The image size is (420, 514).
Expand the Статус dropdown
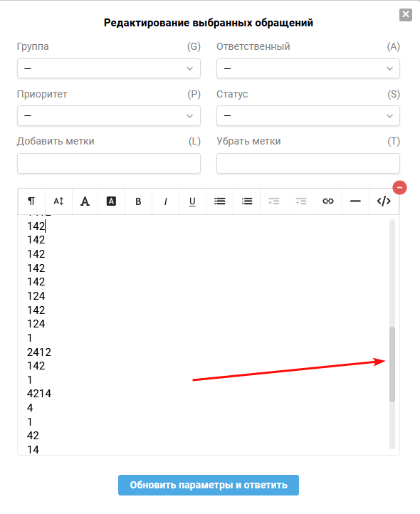point(308,116)
